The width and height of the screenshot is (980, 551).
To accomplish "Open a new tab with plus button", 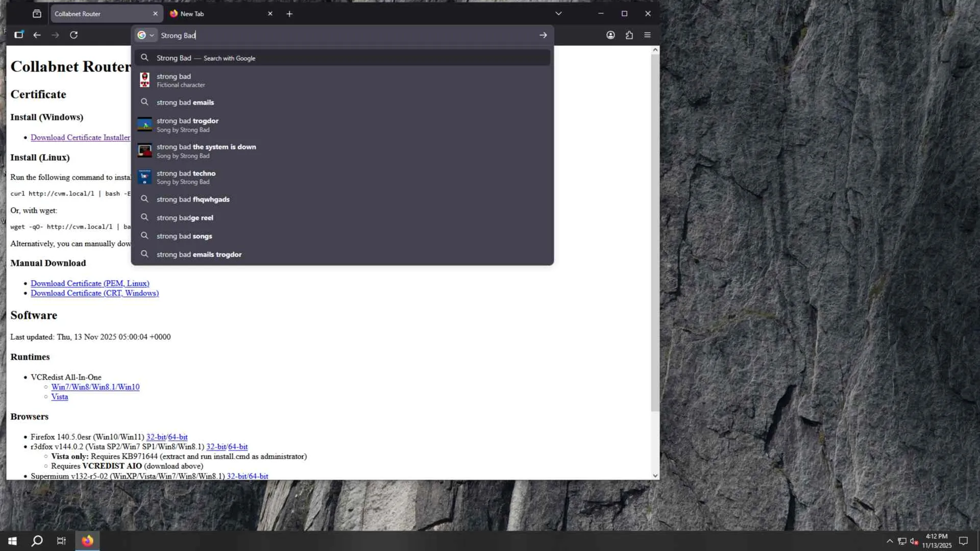I will pos(289,14).
